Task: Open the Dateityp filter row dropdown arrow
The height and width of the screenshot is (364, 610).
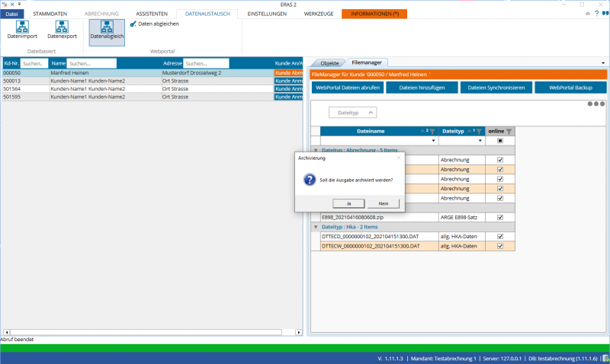Action: 480,141
